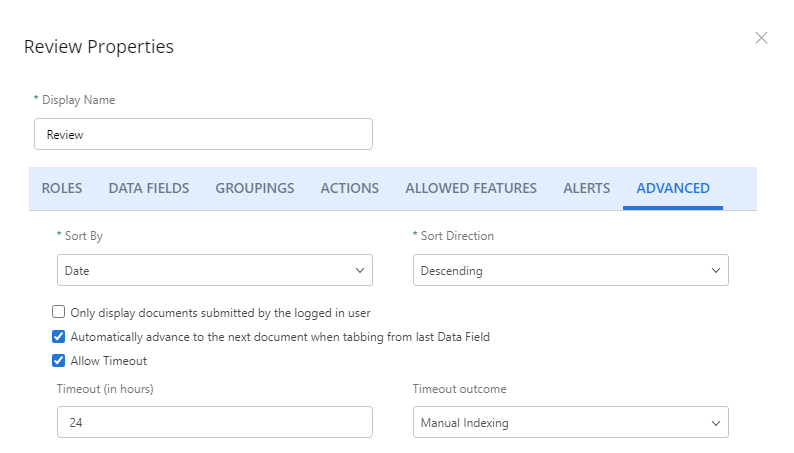
Task: Switch to the Roles tab
Action: coord(62,188)
